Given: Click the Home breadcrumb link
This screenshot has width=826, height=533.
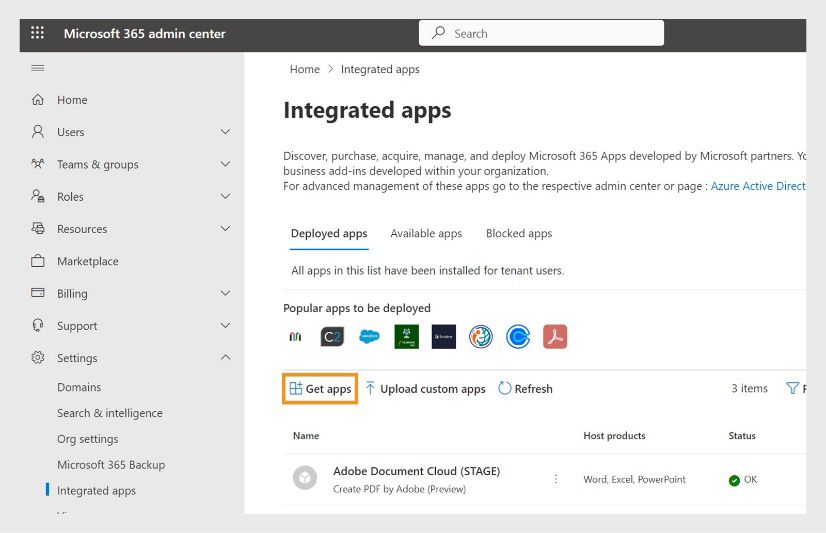Looking at the screenshot, I should coord(304,69).
